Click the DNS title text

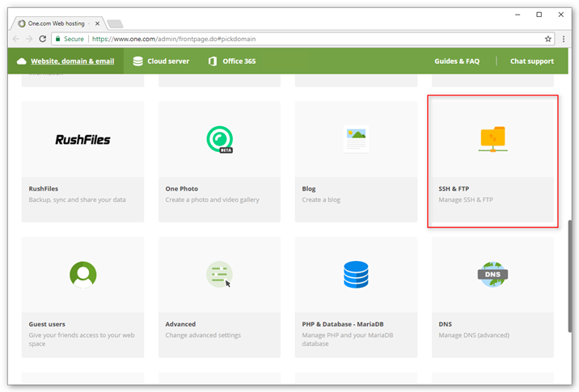[x=445, y=324]
